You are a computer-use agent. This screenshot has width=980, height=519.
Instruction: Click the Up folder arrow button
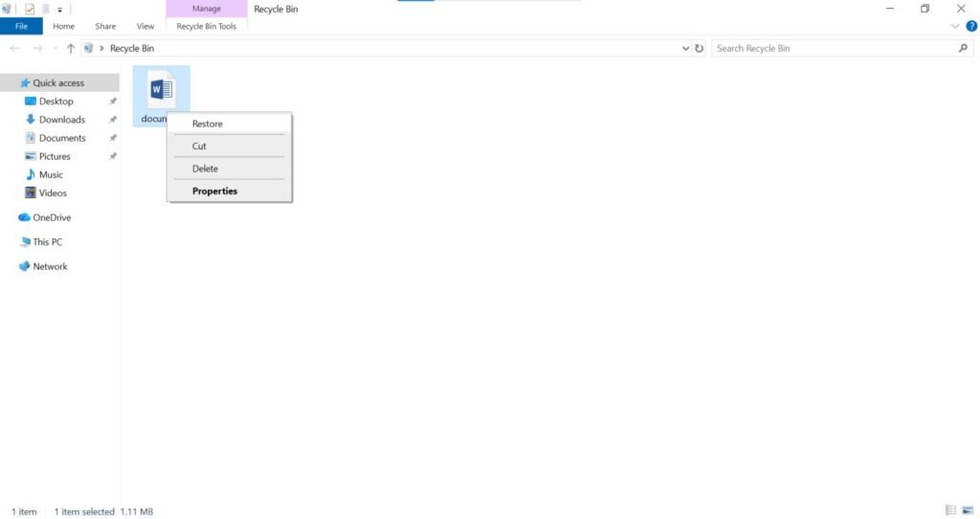[71, 48]
